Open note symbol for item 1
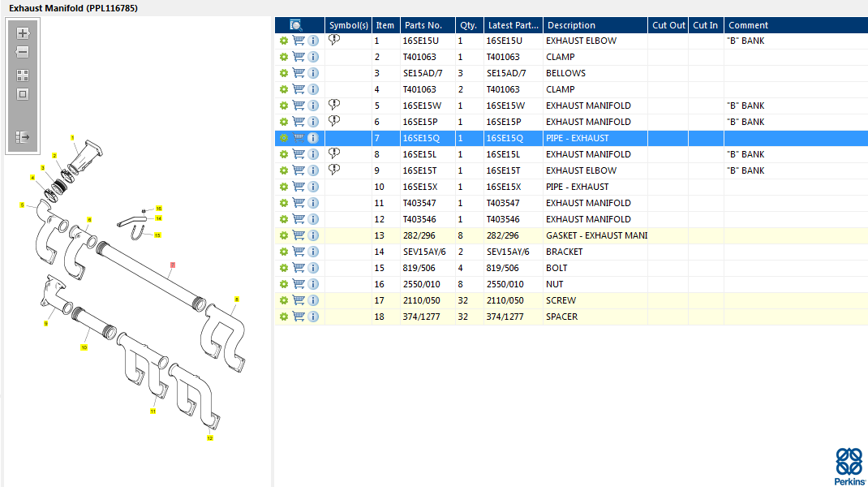Image resolution: width=868 pixels, height=487 pixels. [334, 39]
